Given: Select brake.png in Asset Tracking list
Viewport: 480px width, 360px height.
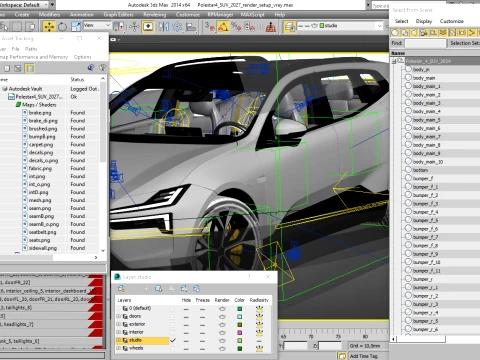Looking at the screenshot, I should tap(40, 113).
